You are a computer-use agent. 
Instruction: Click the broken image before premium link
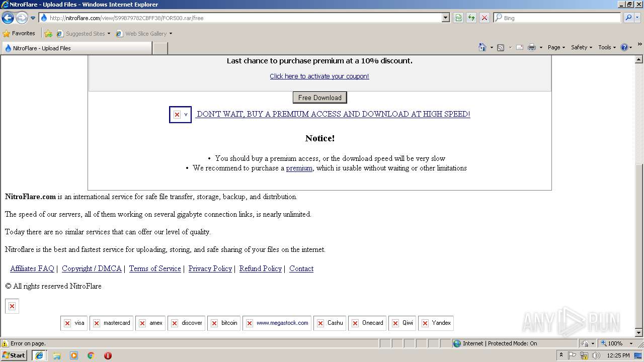coord(180,115)
